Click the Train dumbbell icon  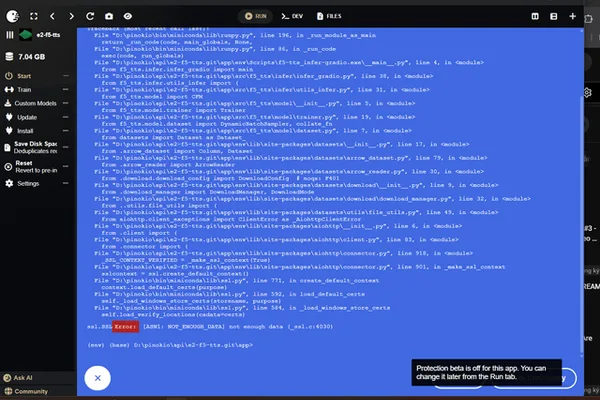pyautogui.click(x=9, y=90)
